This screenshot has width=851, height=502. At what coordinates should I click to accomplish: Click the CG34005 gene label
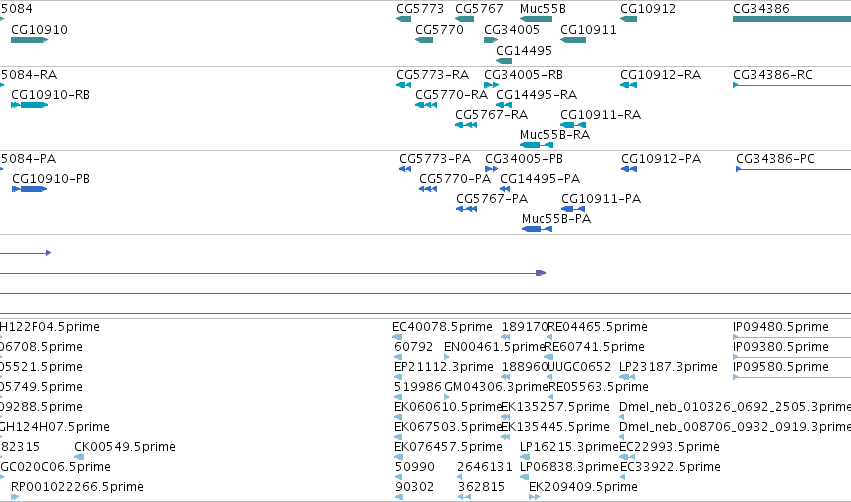tap(512, 30)
